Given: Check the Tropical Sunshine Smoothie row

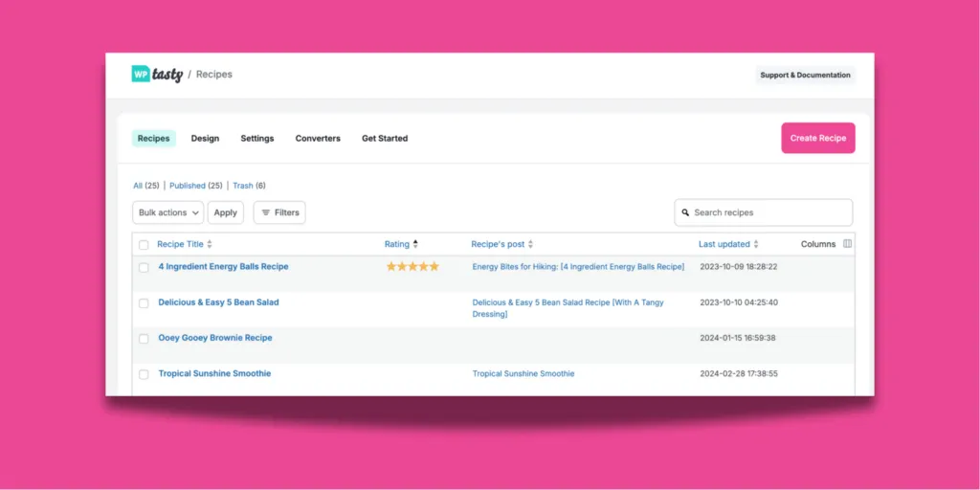Looking at the screenshot, I should point(144,374).
